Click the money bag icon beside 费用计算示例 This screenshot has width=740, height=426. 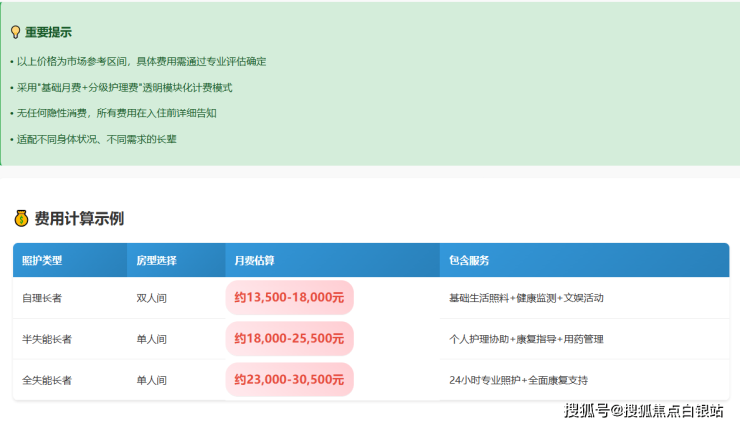[x=21, y=218]
